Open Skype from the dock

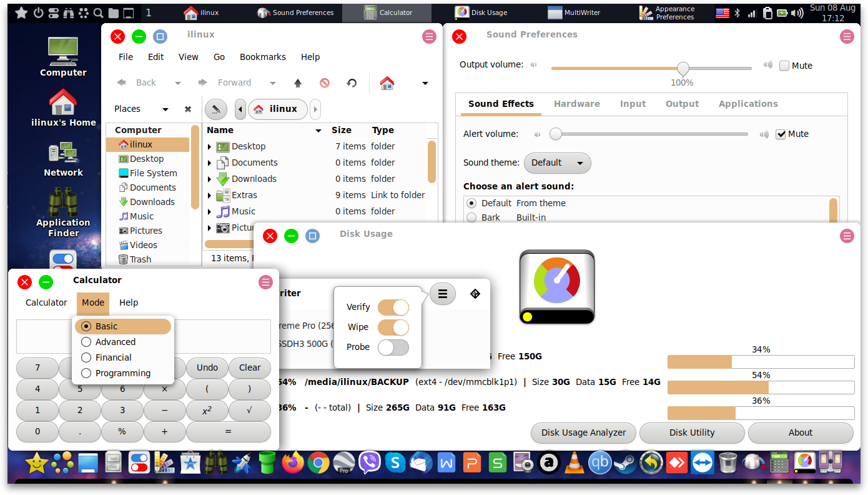pyautogui.click(x=395, y=463)
